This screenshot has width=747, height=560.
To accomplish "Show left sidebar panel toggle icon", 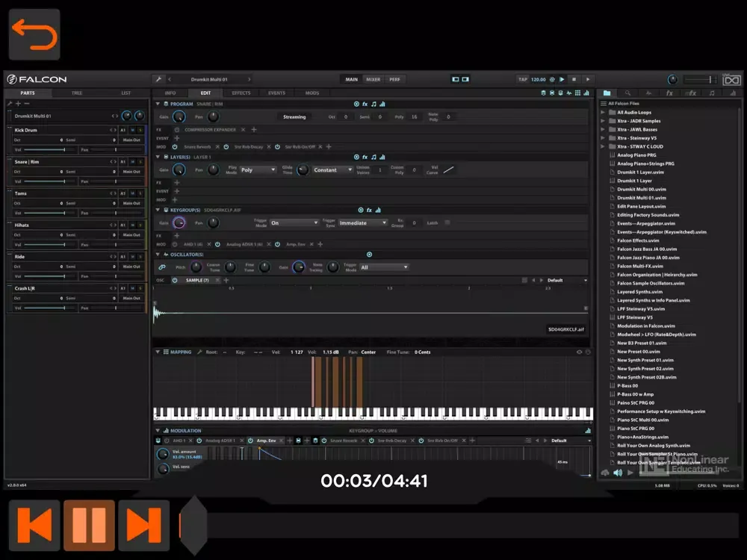I will [x=456, y=80].
